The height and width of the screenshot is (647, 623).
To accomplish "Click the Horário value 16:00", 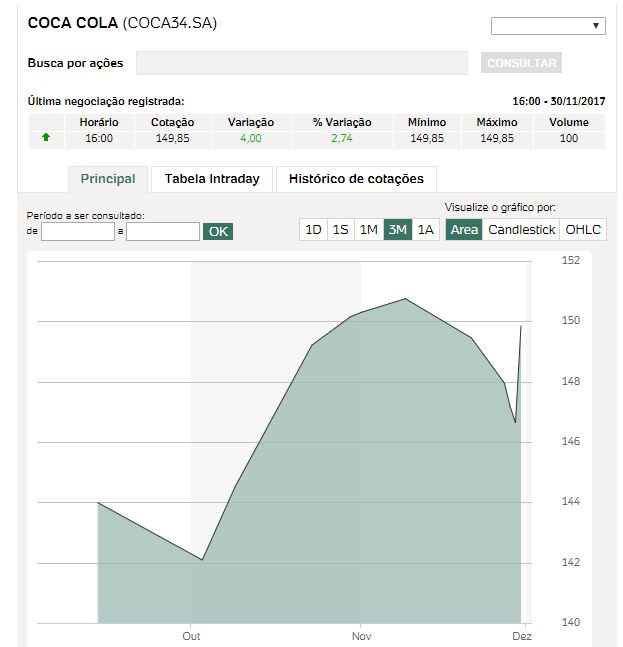I will [x=99, y=138].
